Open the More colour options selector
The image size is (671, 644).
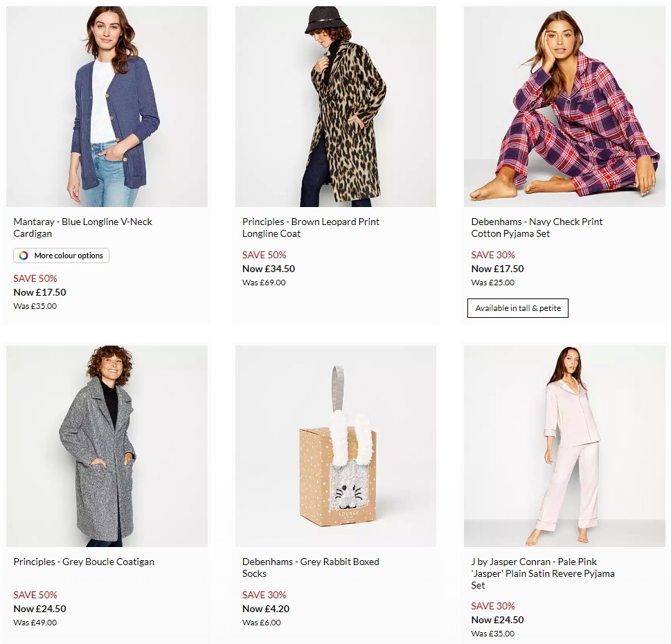pyautogui.click(x=61, y=256)
